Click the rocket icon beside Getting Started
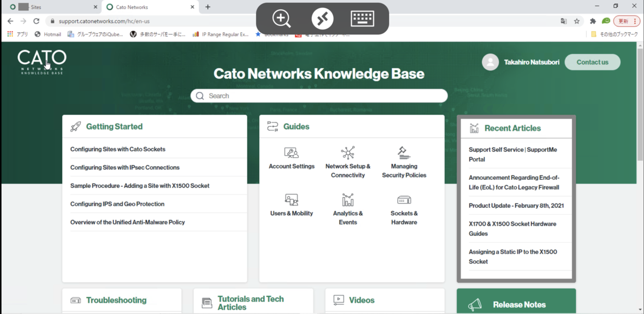 coord(76,127)
